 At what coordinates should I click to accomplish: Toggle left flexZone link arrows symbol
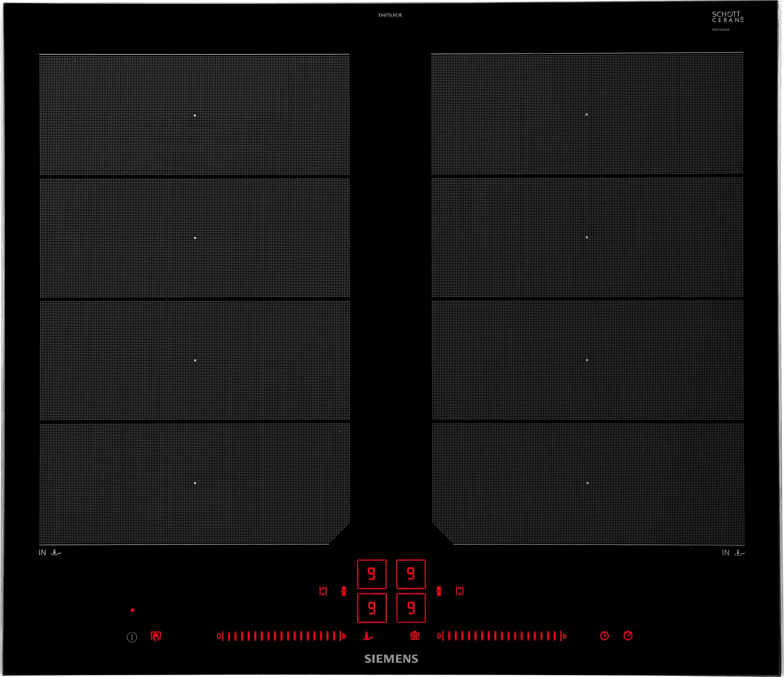tap(323, 591)
